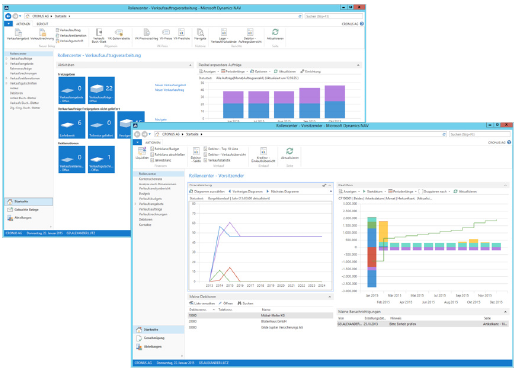Collapse the Meine Debitoren part
Image resolution: width=515 pixels, height=369 pixels.
[x=330, y=296]
